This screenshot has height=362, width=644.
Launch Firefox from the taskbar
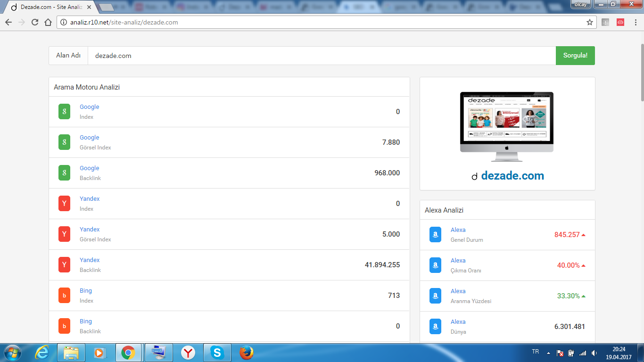(246, 353)
